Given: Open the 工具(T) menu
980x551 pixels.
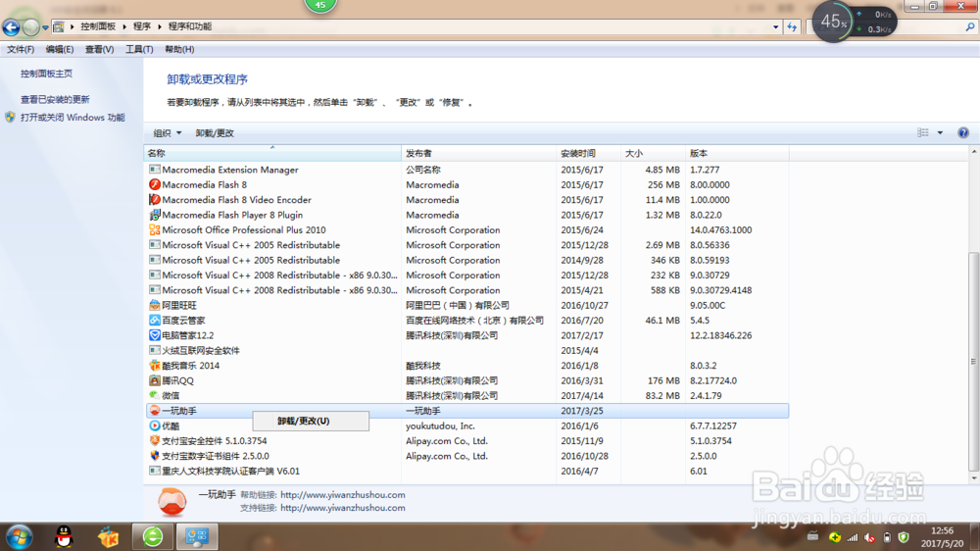Looking at the screenshot, I should click(139, 49).
